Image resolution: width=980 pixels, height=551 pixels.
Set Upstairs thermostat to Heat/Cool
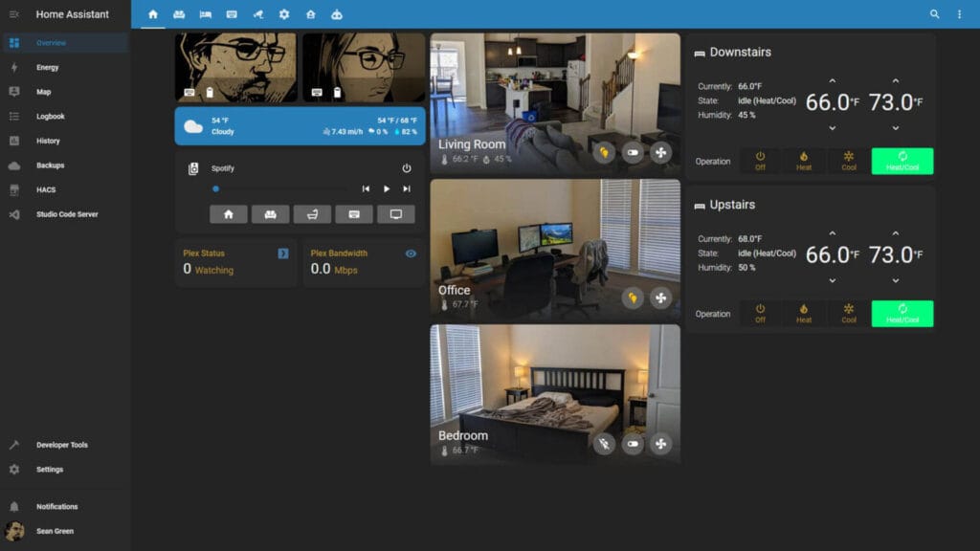pyautogui.click(x=902, y=314)
